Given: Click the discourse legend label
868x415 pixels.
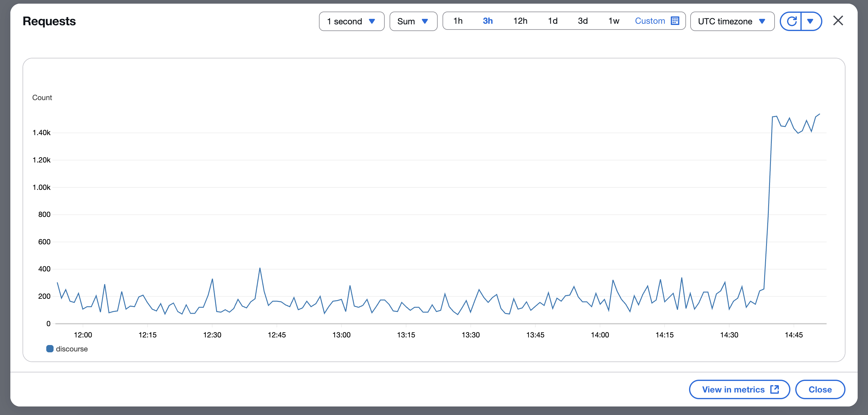Looking at the screenshot, I should pyautogui.click(x=72, y=349).
